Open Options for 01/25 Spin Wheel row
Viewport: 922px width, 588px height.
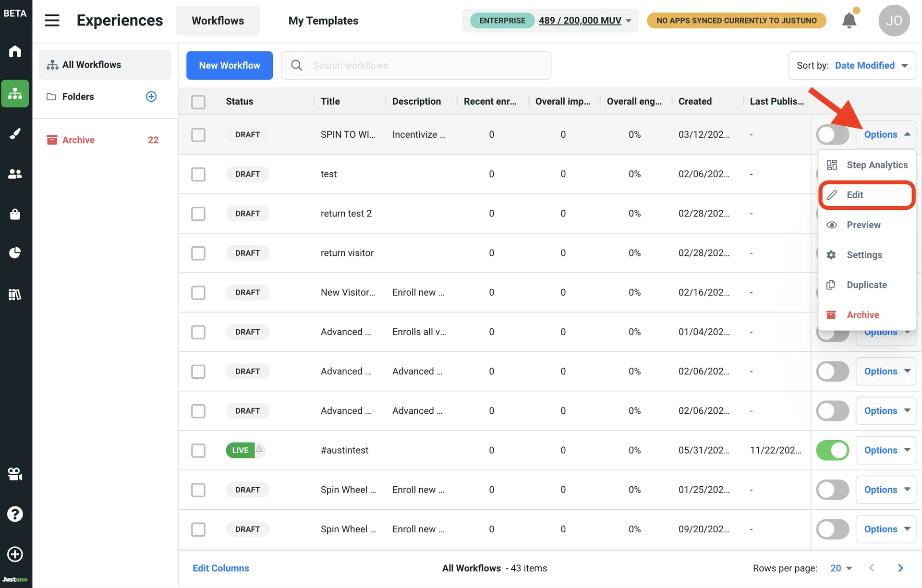tap(886, 490)
